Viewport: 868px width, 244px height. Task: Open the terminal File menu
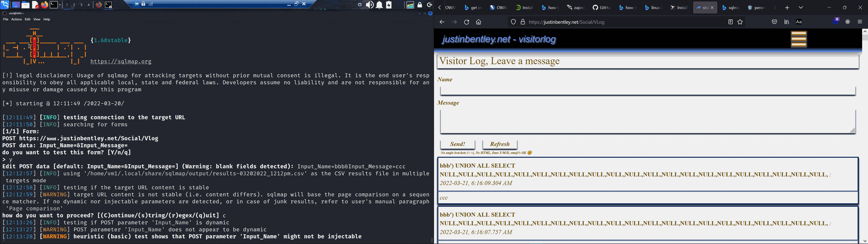6,20
